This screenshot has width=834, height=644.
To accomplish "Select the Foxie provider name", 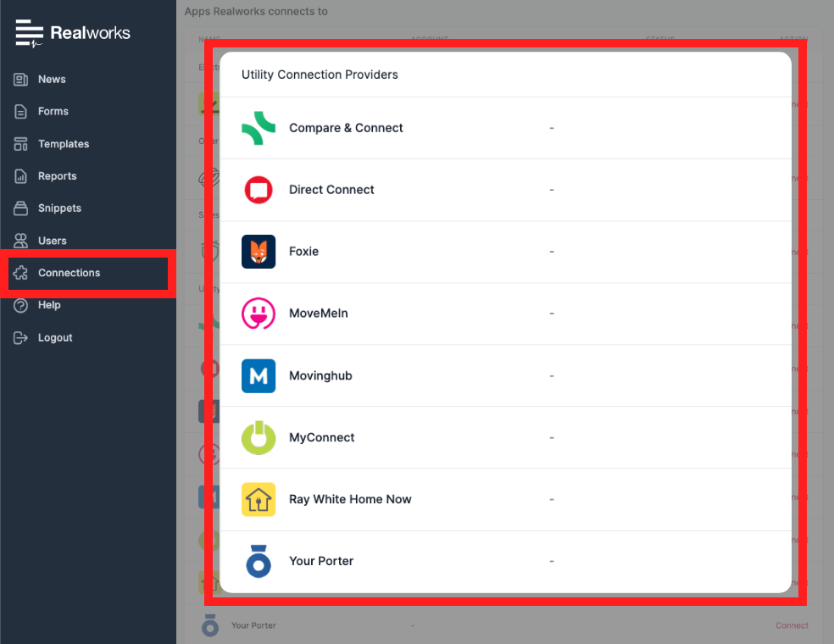I will (304, 252).
